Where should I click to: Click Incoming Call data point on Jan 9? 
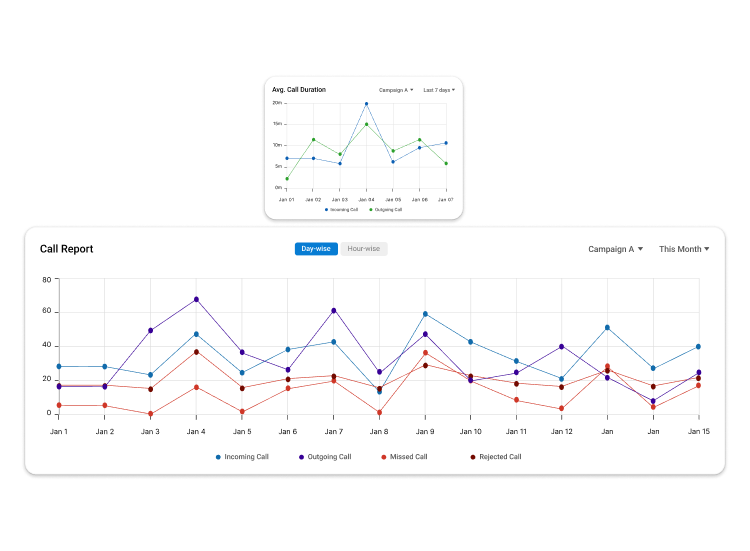[425, 314]
